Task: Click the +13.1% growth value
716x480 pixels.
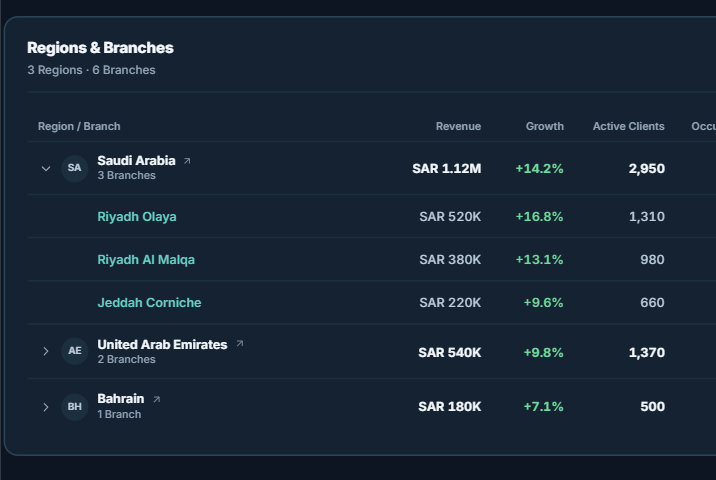Action: click(x=539, y=259)
